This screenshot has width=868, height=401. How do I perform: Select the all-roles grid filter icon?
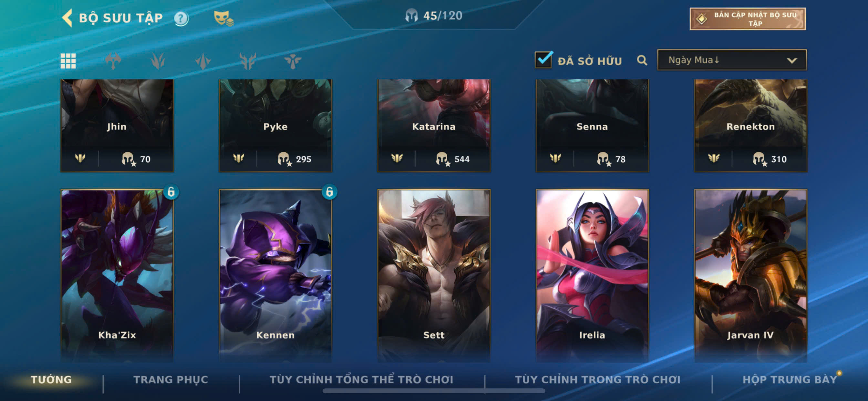pyautogui.click(x=68, y=61)
